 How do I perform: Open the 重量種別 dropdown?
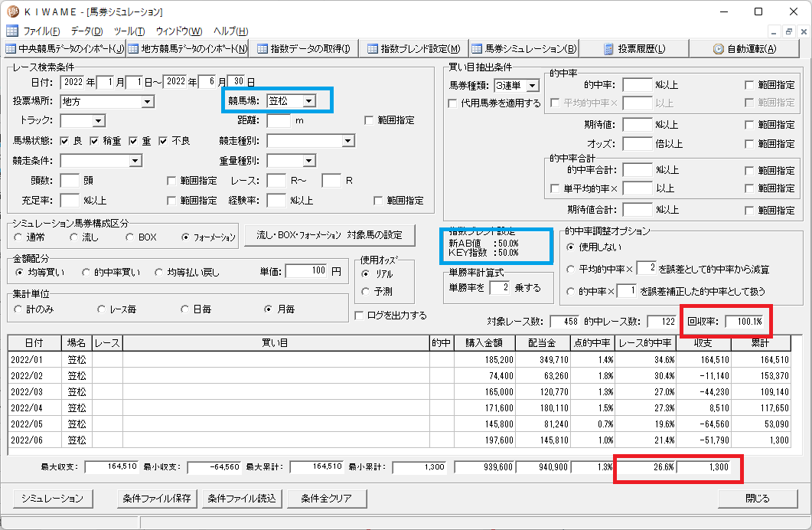point(309,161)
